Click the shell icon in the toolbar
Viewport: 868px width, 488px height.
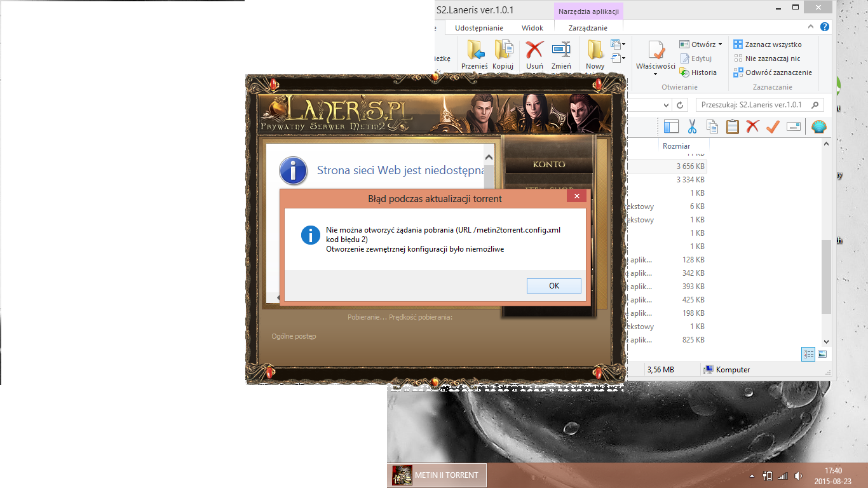818,126
